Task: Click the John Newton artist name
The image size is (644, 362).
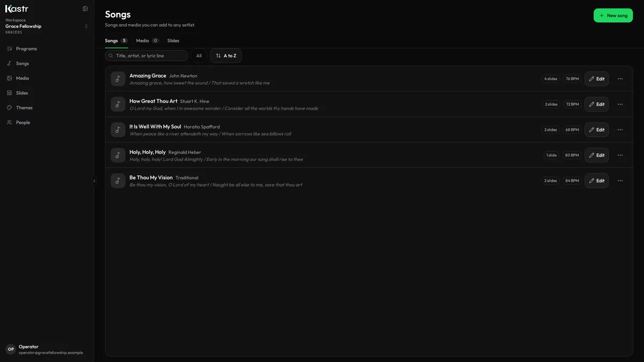Action: coord(183,76)
